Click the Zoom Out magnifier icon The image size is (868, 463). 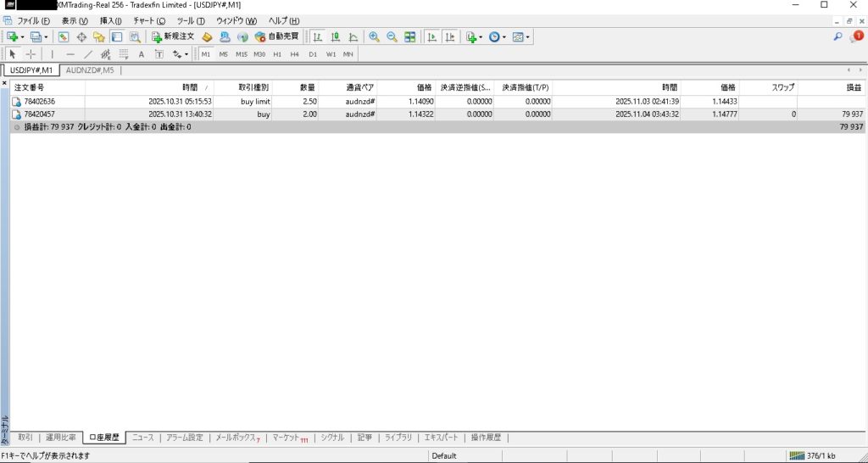(392, 36)
